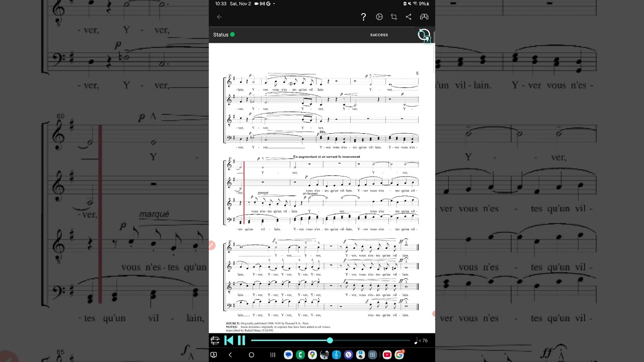Click the 'success' status text
This screenshot has height=362, width=644.
point(379,35)
